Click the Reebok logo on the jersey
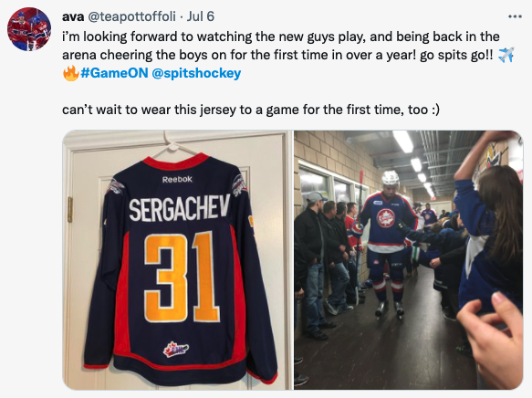532x398 pixels. (177, 179)
